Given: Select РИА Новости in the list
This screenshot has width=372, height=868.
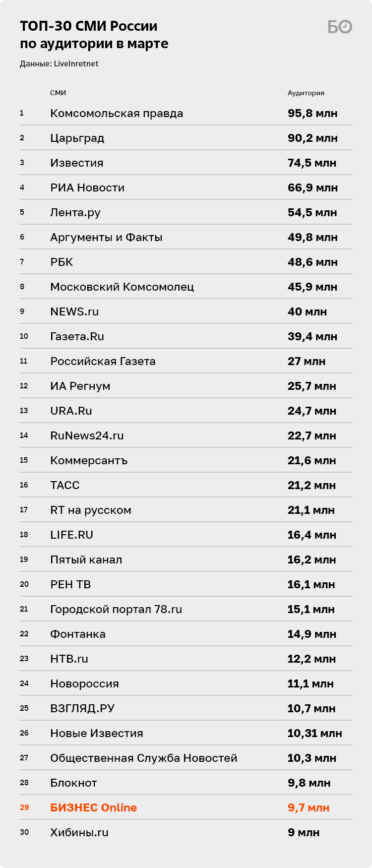Looking at the screenshot, I should 87,187.
